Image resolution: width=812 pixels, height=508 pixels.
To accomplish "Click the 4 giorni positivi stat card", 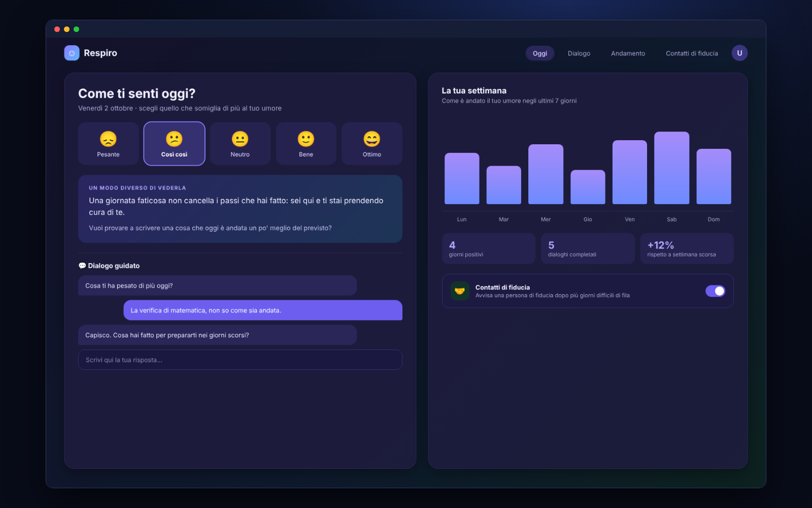I will tap(489, 248).
